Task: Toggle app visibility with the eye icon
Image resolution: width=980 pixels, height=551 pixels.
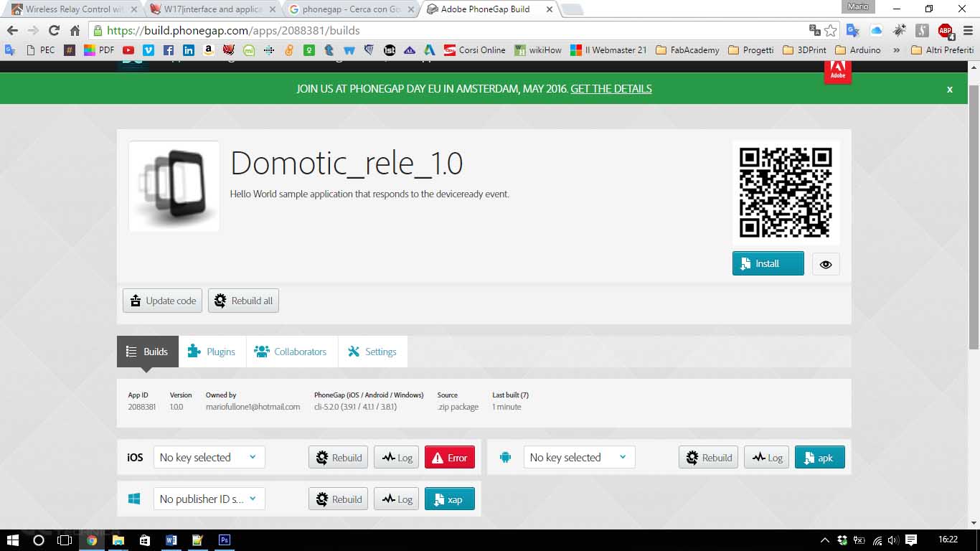Action: pos(826,264)
